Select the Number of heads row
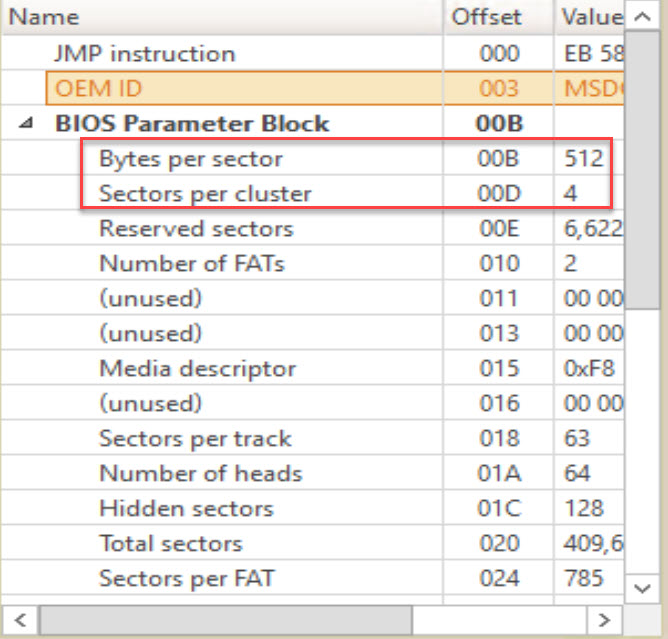The image size is (668, 639). click(x=200, y=474)
